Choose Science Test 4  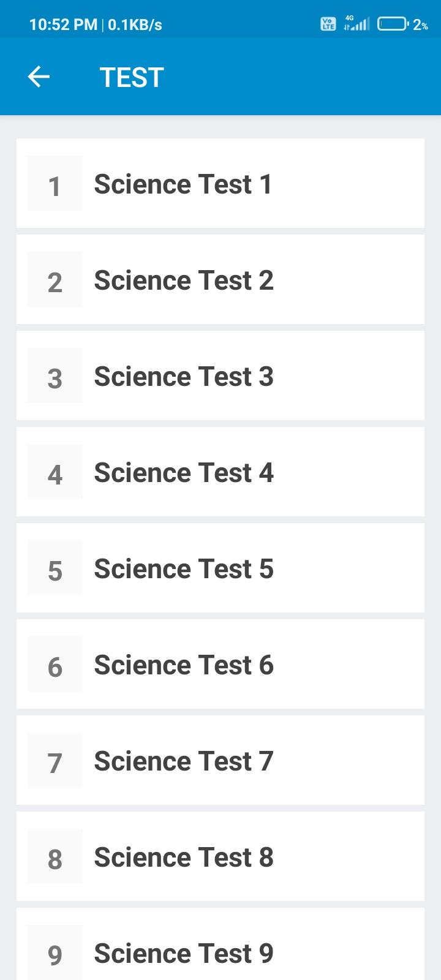click(x=221, y=472)
